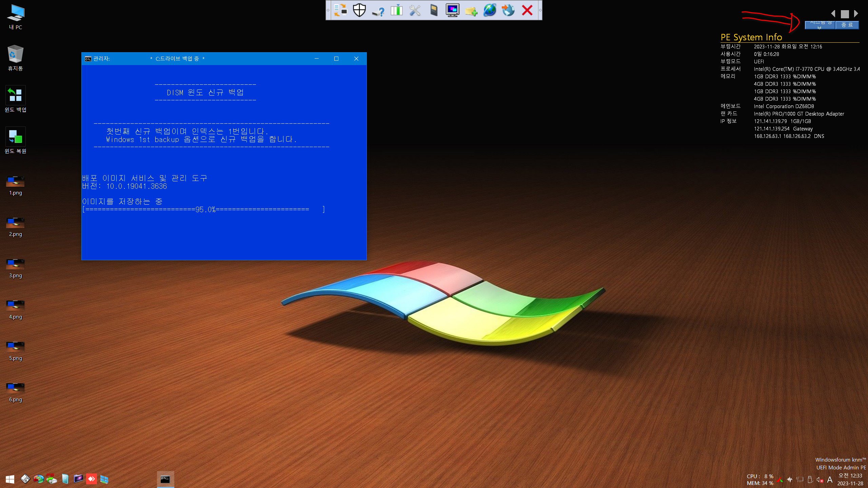Click the file-to-PC transfer toolbar icon
Screen dimensions: 868x488
(x=340, y=10)
